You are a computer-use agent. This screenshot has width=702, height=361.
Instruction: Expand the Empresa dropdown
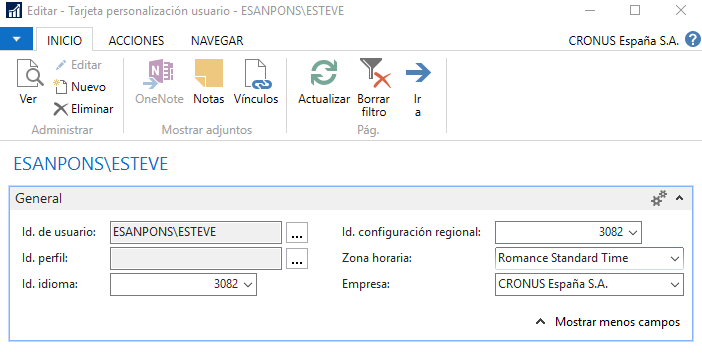675,284
